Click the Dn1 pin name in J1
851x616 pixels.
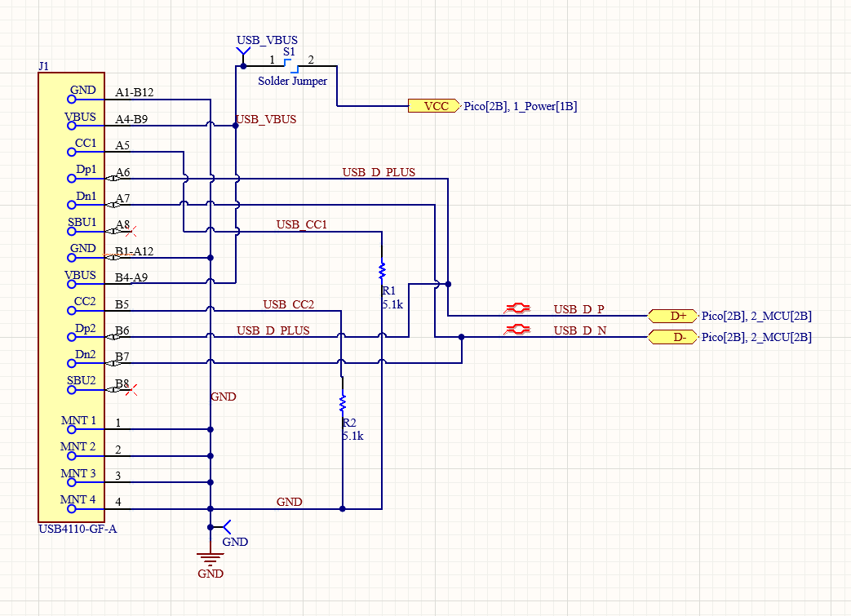click(x=86, y=196)
